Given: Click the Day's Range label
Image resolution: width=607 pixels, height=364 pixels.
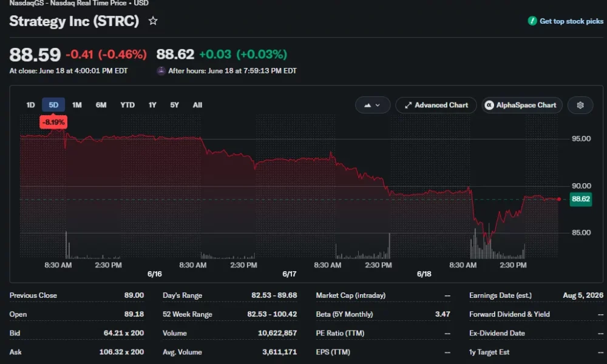Looking at the screenshot, I should [182, 295].
